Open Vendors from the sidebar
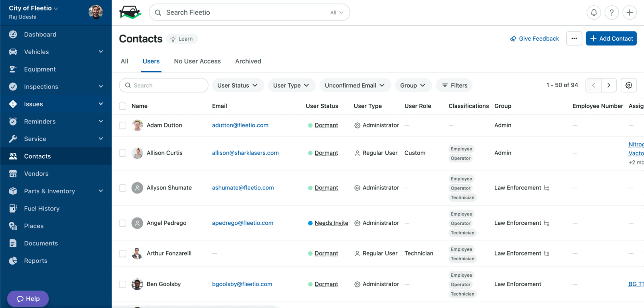644x308 pixels. click(x=56, y=174)
